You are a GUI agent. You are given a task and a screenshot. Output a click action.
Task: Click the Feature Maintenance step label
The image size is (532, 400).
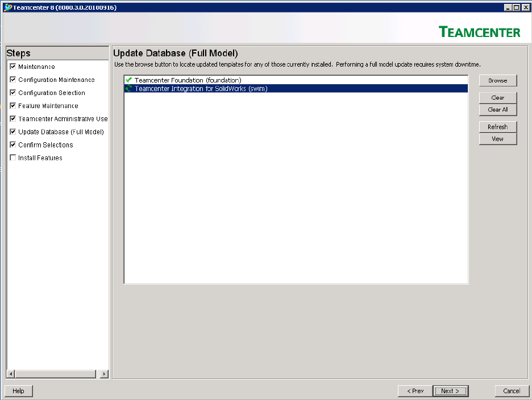click(48, 106)
